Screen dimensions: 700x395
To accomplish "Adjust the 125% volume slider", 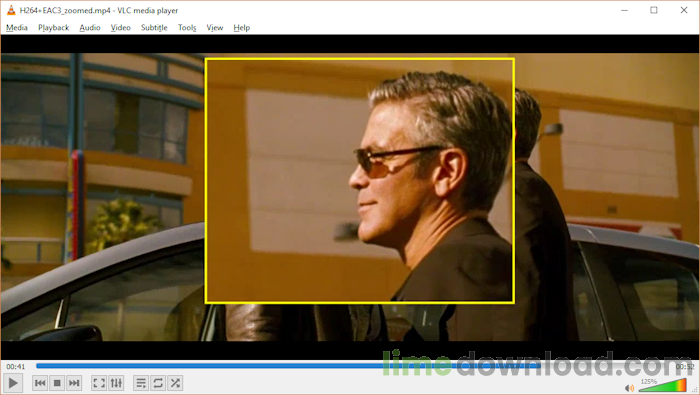I will [662, 386].
